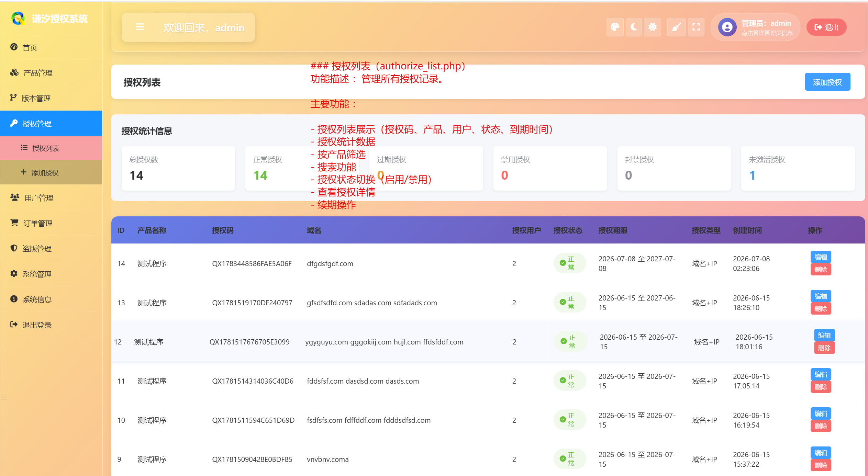Click the broom clear-cache icon
Image resolution: width=868 pixels, height=476 pixels.
tap(676, 27)
